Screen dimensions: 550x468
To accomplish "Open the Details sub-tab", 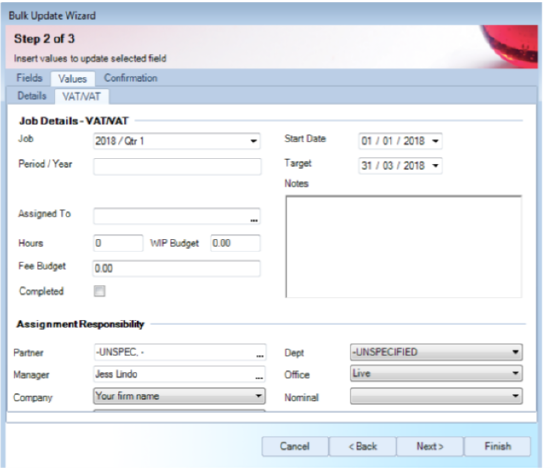I will 32,96.
